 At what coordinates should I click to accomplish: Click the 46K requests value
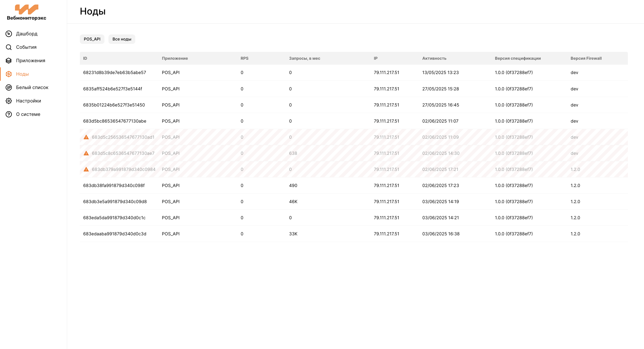(293, 202)
